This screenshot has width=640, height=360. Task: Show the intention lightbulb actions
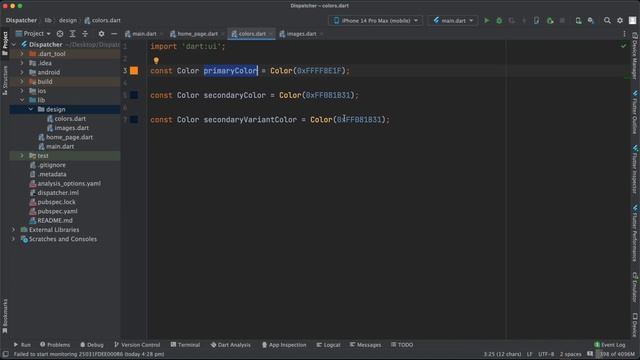click(x=156, y=61)
